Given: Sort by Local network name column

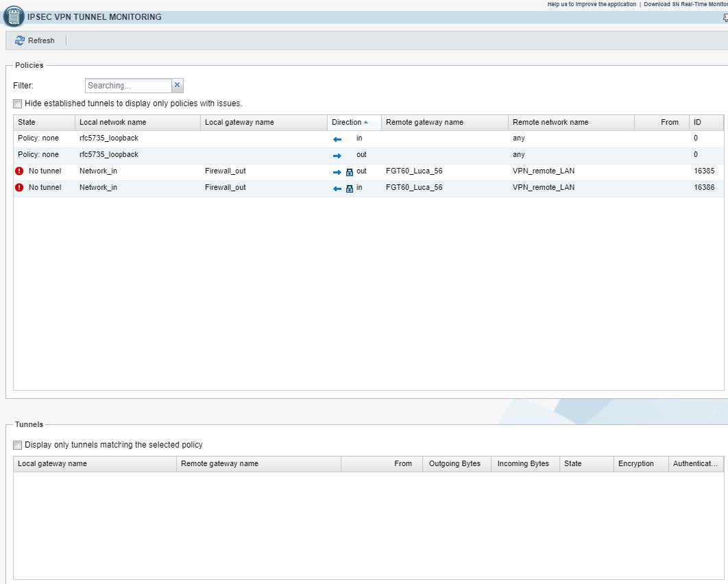Looking at the screenshot, I should (x=137, y=123).
